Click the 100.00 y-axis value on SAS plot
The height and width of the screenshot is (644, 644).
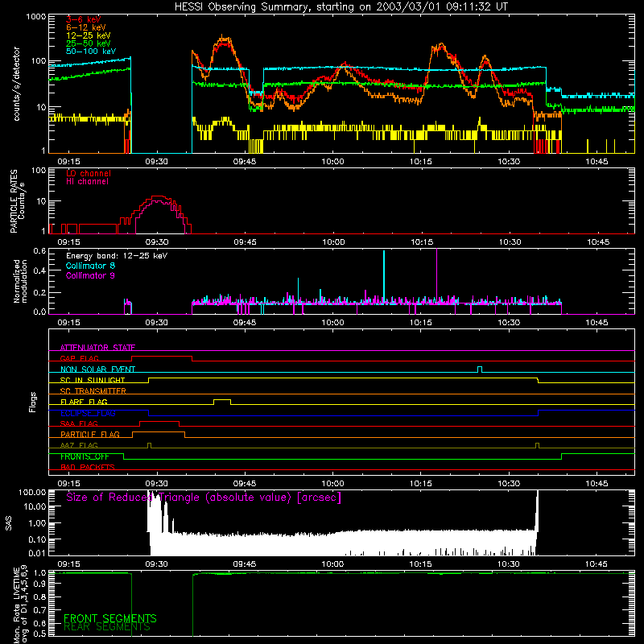pos(32,492)
